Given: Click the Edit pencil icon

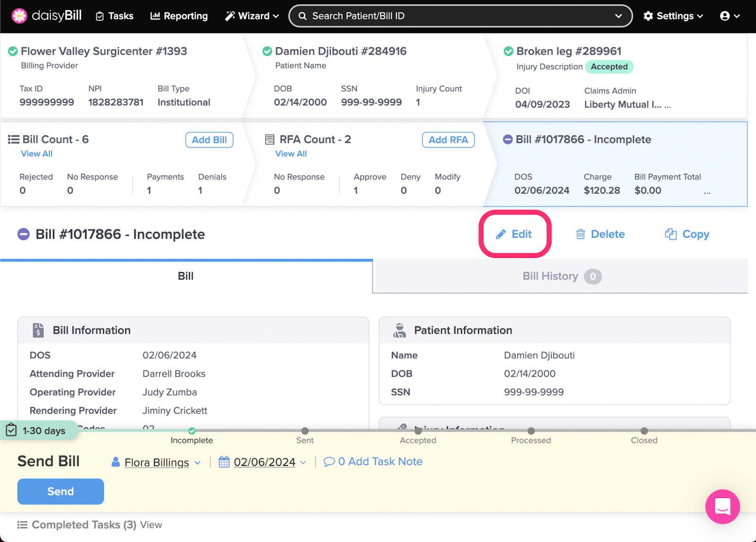Looking at the screenshot, I should tap(501, 234).
